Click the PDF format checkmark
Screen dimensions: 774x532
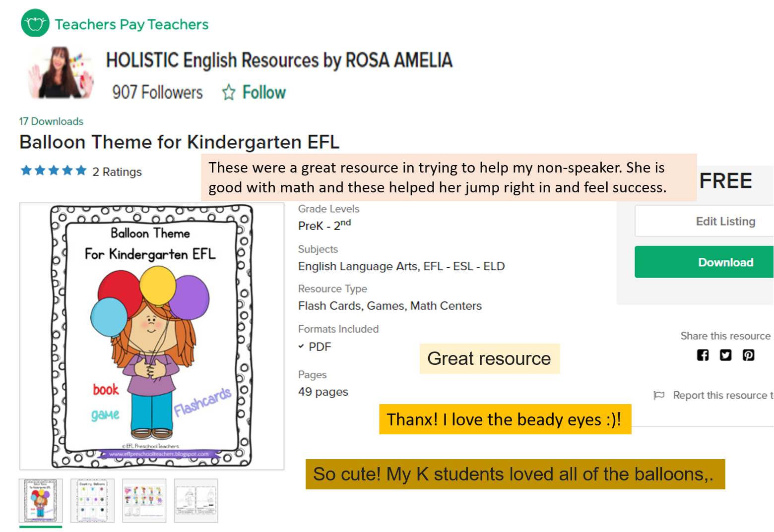[x=301, y=347]
